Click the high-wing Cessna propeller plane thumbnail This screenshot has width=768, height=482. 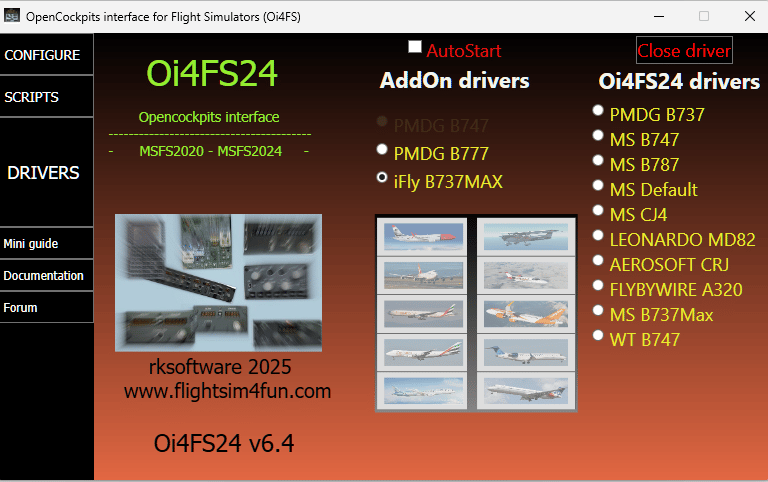(x=526, y=237)
